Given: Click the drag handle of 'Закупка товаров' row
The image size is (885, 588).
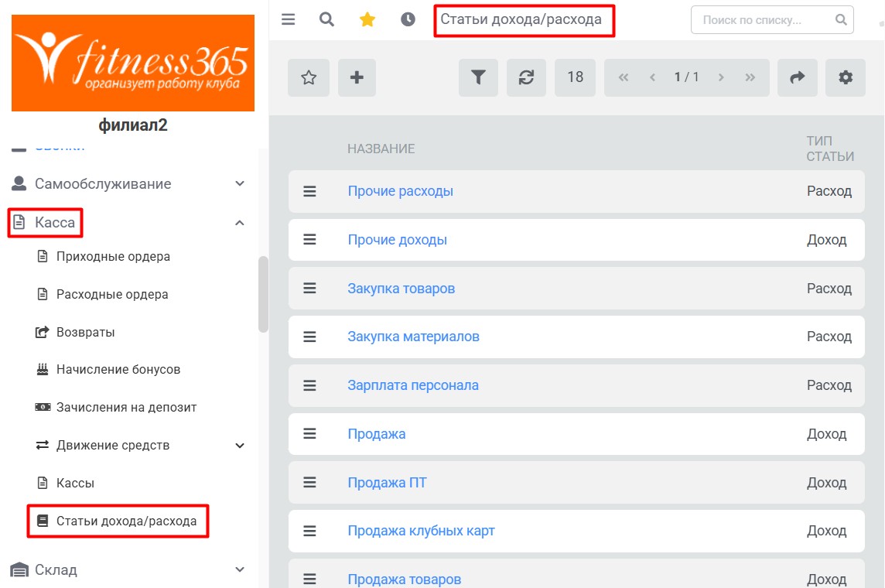Looking at the screenshot, I should point(310,289).
